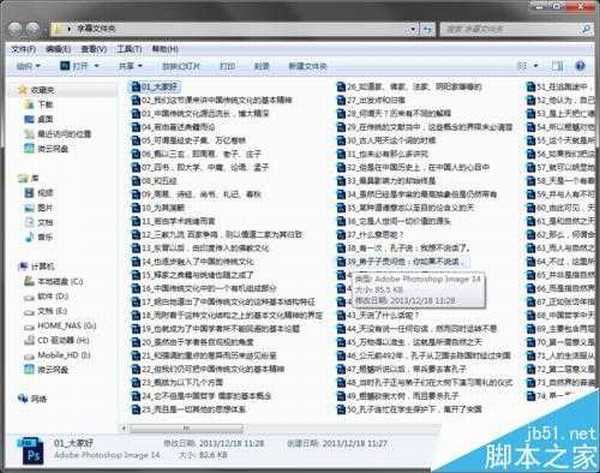
Task: Click the horizontal scrollbar left arrow
Action: coord(124,428)
